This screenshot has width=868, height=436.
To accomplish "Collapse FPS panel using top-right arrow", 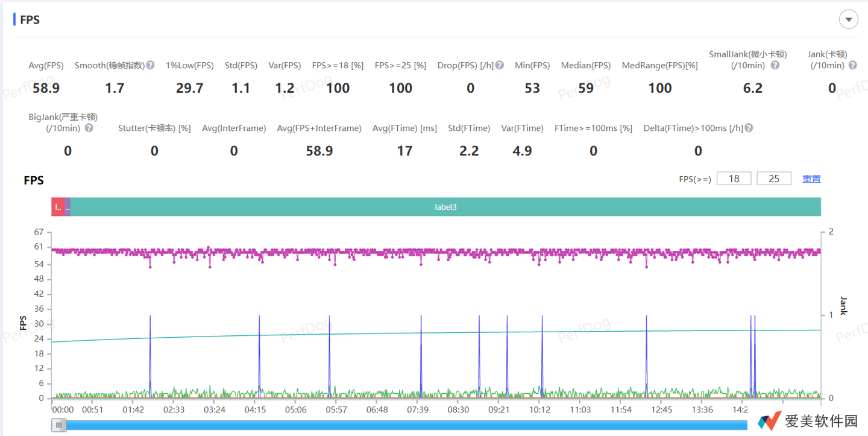I will tap(849, 20).
